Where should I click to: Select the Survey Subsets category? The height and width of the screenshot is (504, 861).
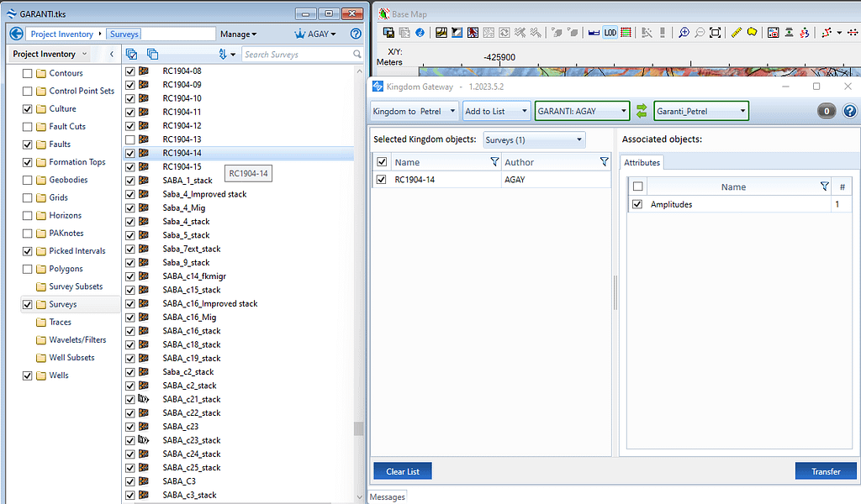(76, 286)
